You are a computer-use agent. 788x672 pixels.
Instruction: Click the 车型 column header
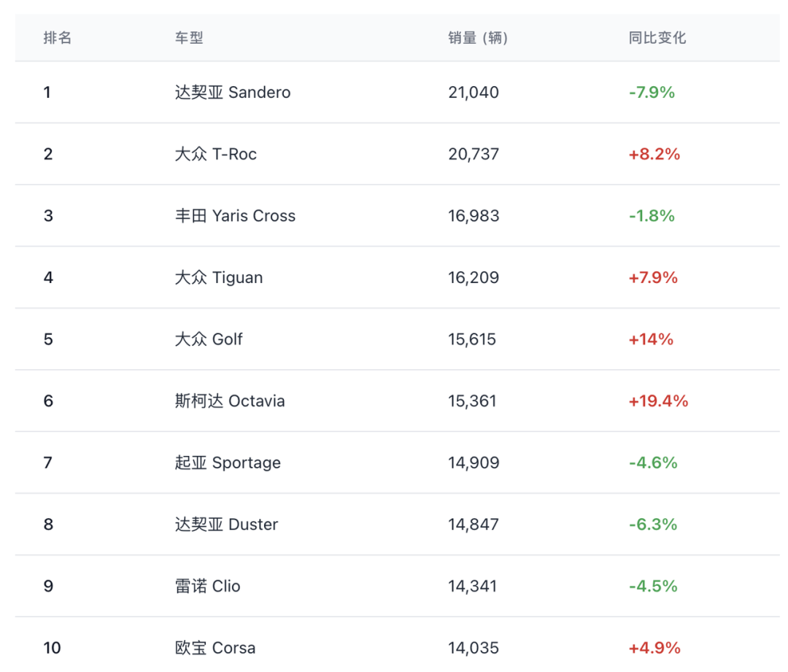[189, 38]
